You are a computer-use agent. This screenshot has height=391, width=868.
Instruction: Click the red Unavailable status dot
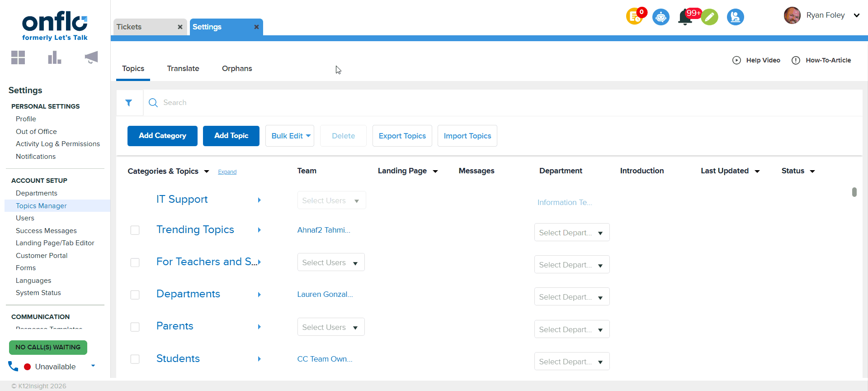coord(27,367)
